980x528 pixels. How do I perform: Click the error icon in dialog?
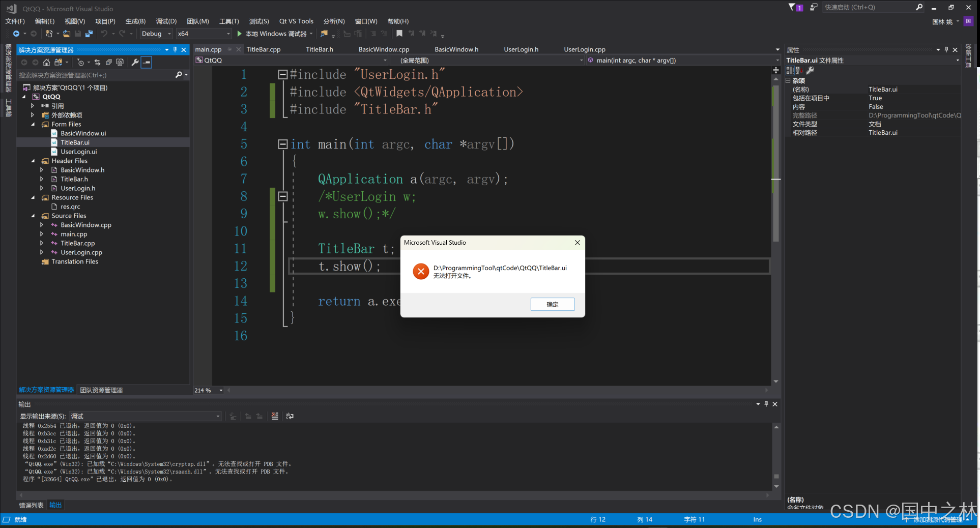coord(421,272)
